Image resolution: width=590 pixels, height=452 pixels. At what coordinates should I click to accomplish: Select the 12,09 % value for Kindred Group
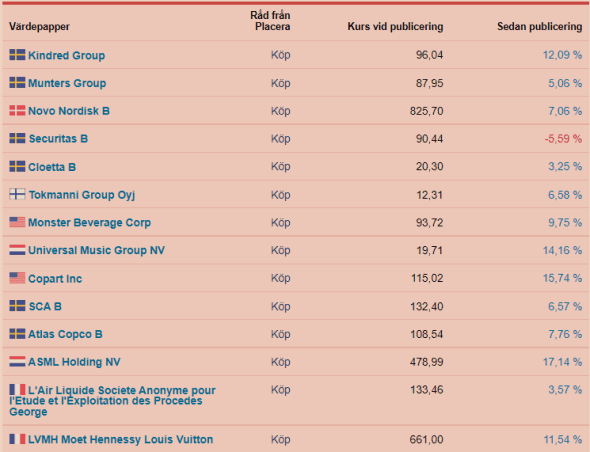(562, 55)
